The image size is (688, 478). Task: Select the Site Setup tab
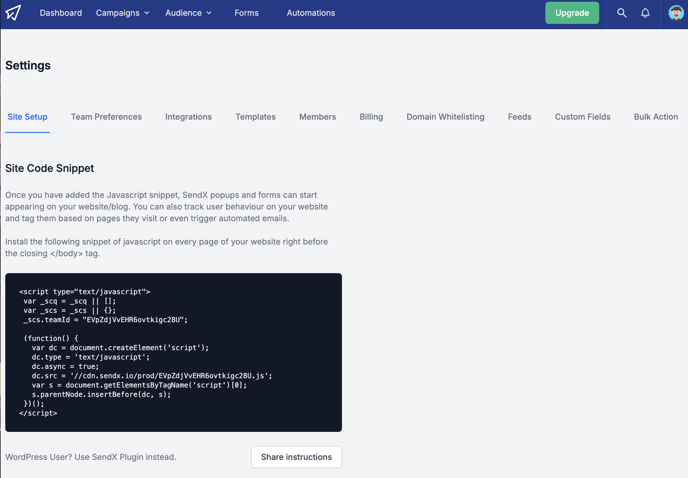[27, 117]
